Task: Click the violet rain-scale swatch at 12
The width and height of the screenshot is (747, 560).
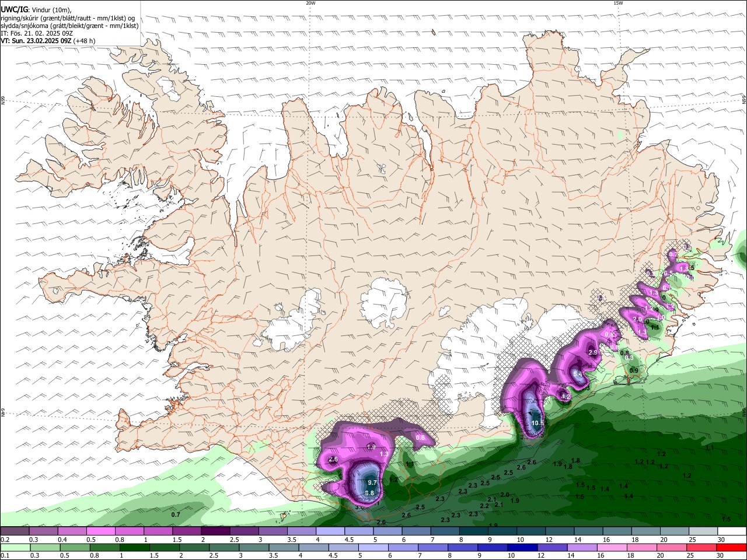Action: 553,548
